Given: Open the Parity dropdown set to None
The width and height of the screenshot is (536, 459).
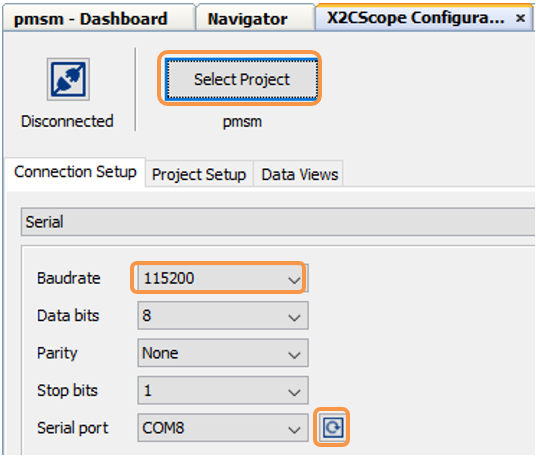Looking at the screenshot, I should pos(223,353).
